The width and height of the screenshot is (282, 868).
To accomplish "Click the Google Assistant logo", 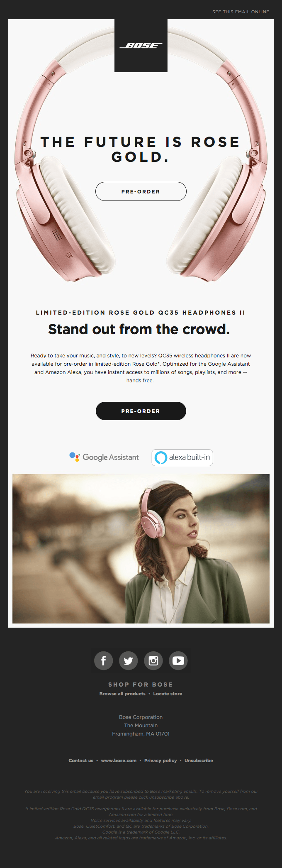I will point(104,457).
